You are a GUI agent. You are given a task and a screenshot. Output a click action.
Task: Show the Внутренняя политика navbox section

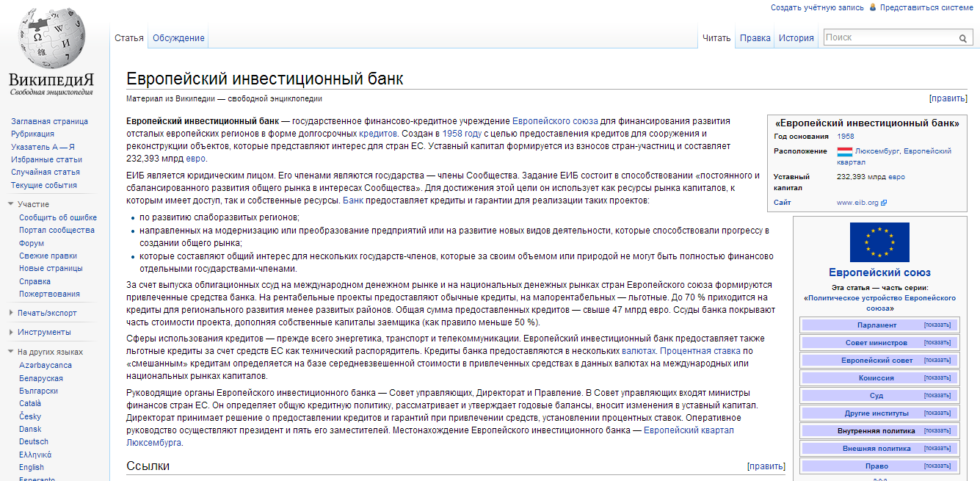click(x=937, y=431)
